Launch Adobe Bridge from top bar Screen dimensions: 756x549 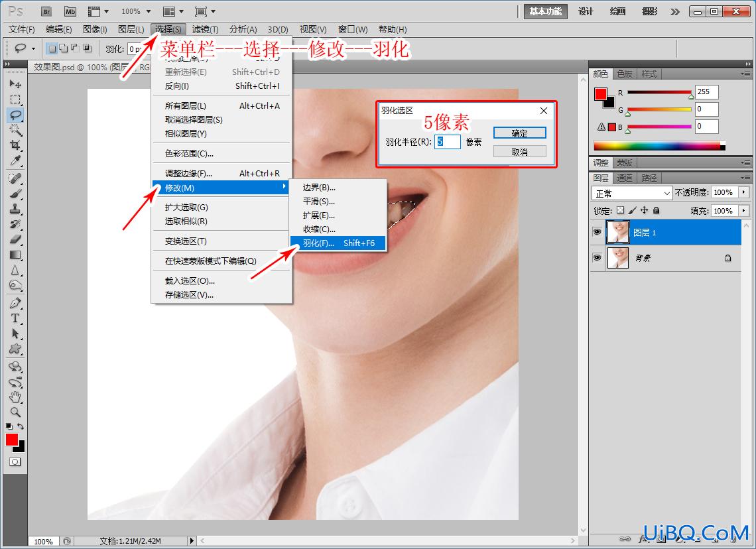point(47,11)
